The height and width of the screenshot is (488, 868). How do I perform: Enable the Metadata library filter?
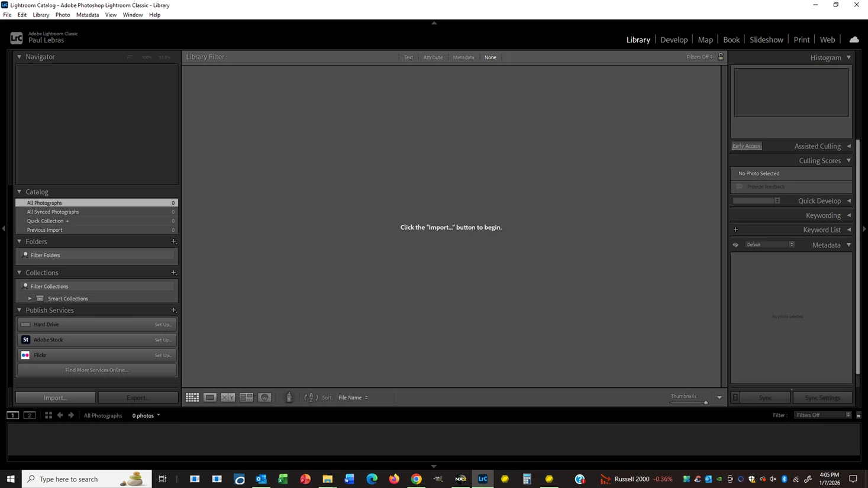click(x=463, y=57)
